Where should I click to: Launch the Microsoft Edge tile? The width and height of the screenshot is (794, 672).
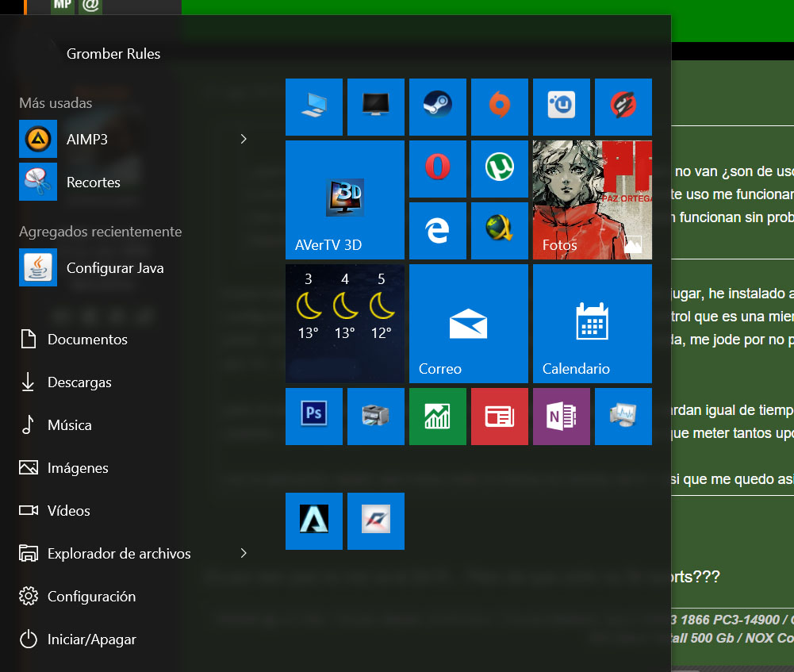(437, 231)
